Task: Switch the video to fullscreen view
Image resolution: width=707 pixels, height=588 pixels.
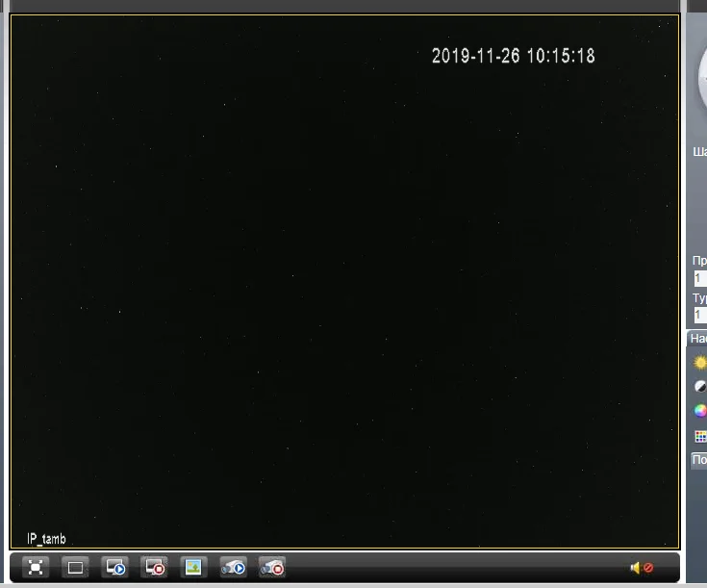Action: (36, 567)
